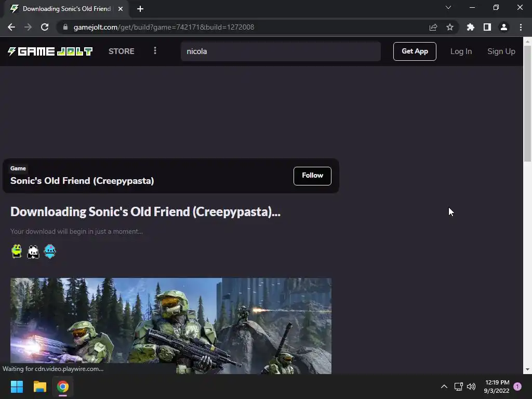Go back to previous page
This screenshot has width=532, height=399.
(x=11, y=27)
